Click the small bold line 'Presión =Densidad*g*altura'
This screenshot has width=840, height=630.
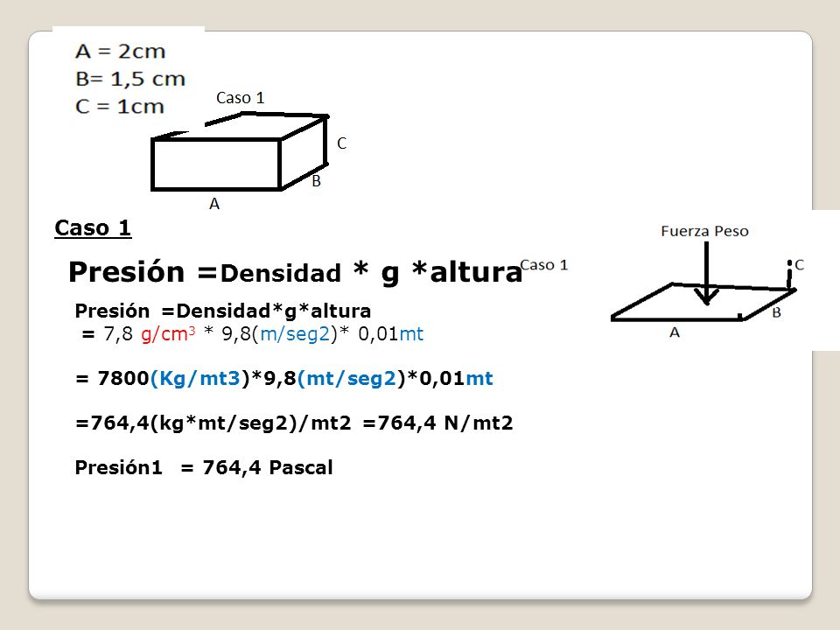pyautogui.click(x=223, y=311)
